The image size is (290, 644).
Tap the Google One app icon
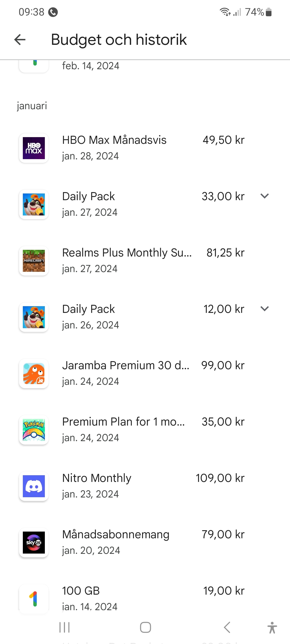[x=34, y=598]
